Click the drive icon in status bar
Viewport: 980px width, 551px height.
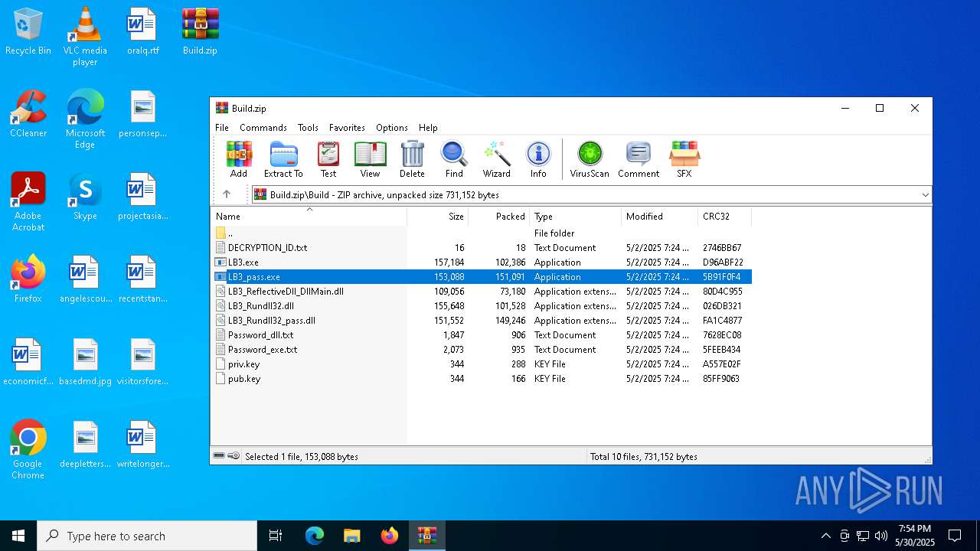click(219, 456)
